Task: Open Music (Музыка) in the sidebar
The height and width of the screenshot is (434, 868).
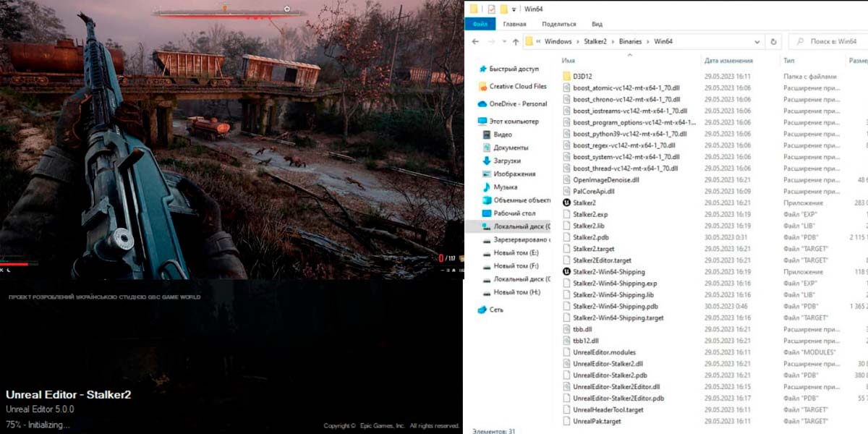Action: coord(499,187)
